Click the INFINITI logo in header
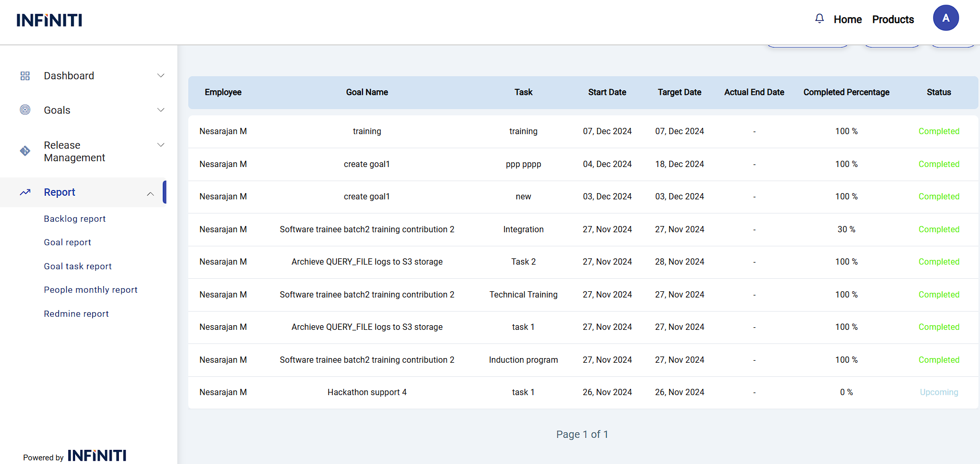 (x=50, y=20)
